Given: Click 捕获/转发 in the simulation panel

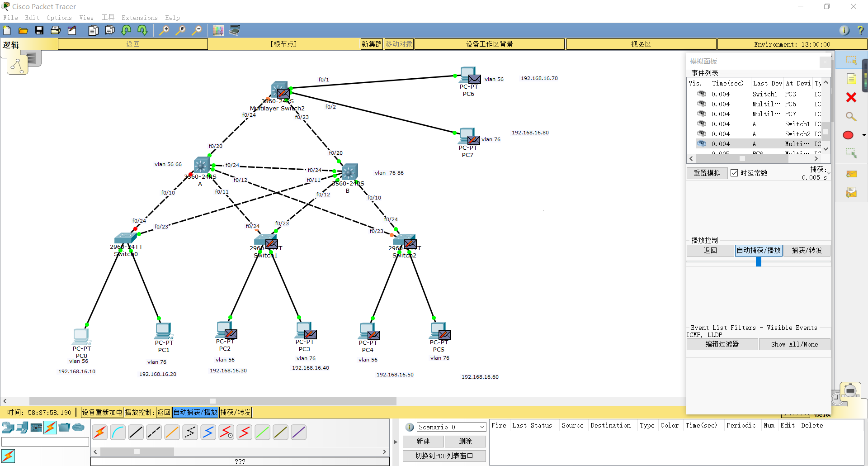Looking at the screenshot, I should tap(807, 251).
